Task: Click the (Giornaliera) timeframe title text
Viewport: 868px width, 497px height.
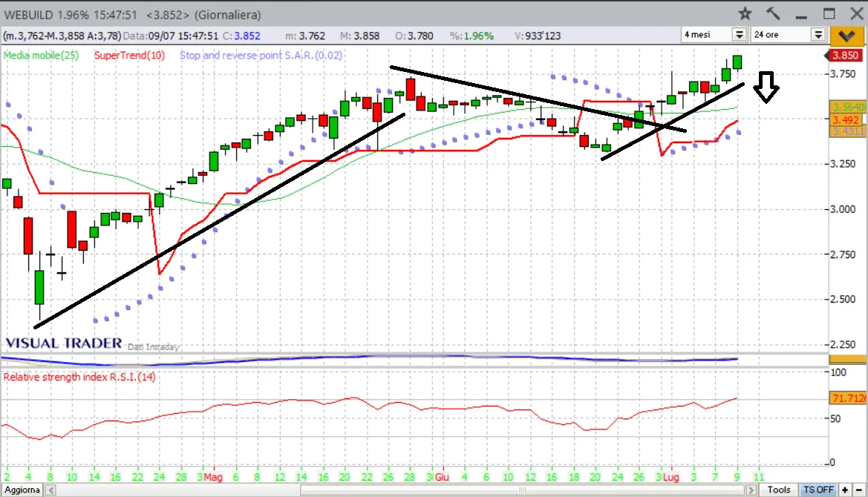Action: pos(227,15)
